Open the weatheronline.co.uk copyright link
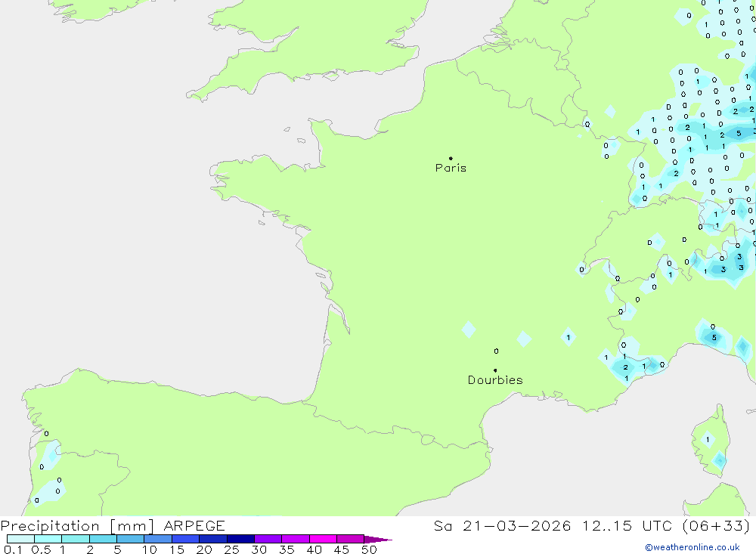Screen dimensions: 756x554 [692, 547]
